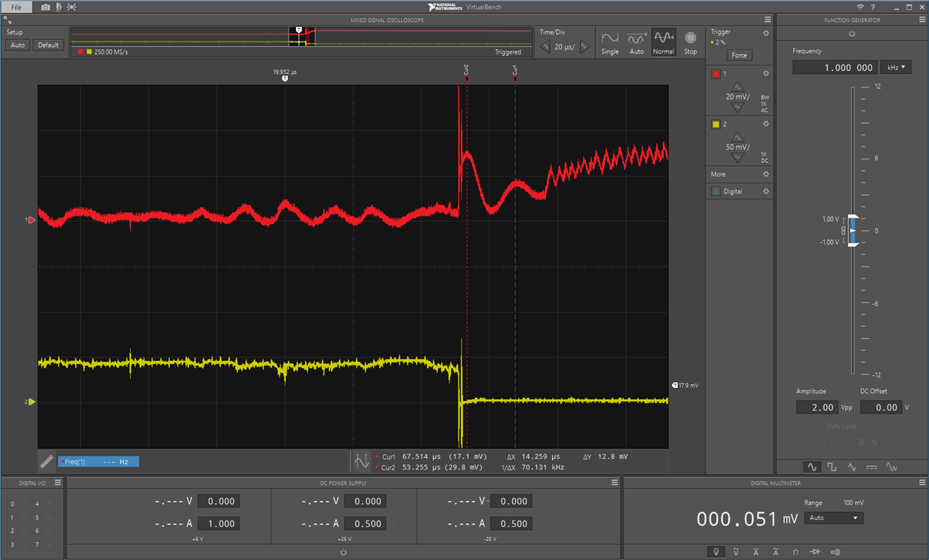The width and height of the screenshot is (929, 560).
Task: Click the Default setup button
Action: tap(48, 45)
